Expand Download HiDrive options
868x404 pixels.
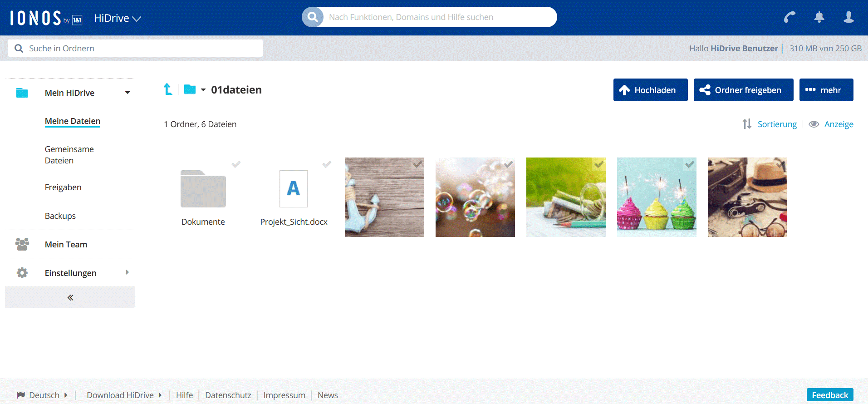(124, 395)
